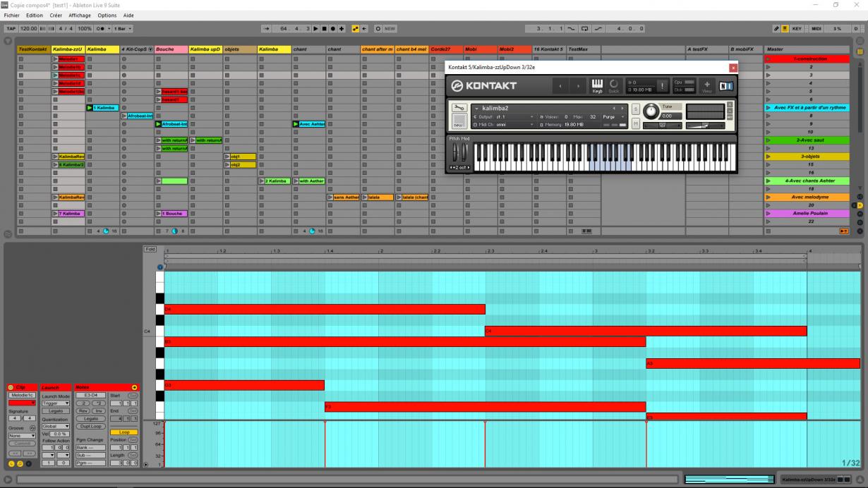Click the Notes box arrow icon
Image resolution: width=868 pixels, height=488 pixels.
(134, 387)
